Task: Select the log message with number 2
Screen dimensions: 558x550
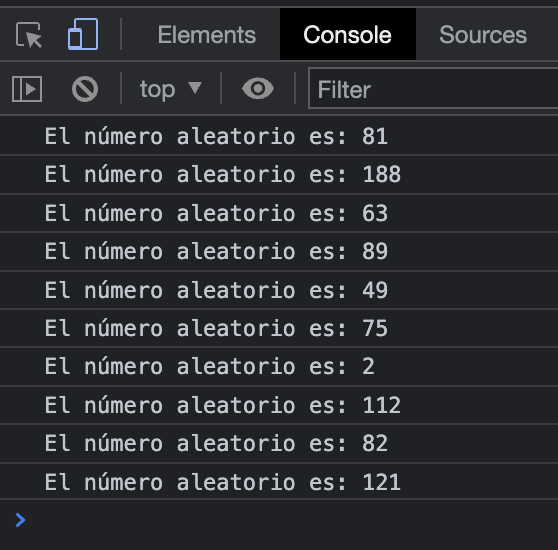Action: 279,367
